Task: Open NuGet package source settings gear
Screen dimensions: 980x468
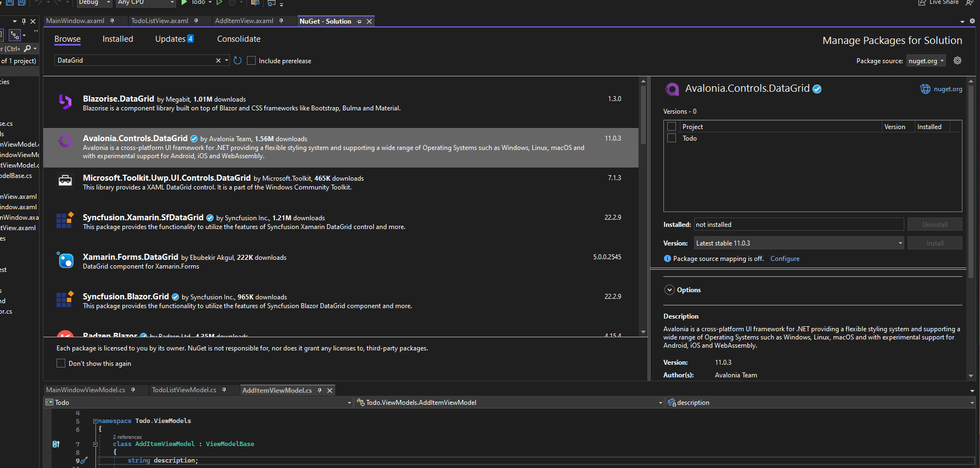Action: 958,60
